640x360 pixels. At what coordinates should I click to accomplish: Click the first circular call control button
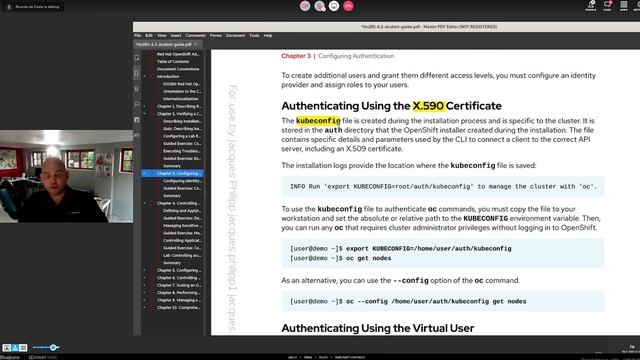305,6
